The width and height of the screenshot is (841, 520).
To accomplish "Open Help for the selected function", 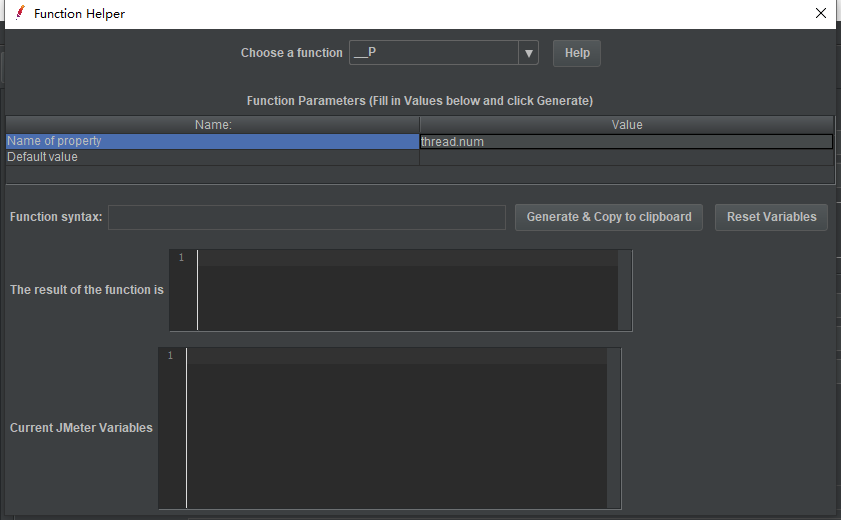I will click(577, 53).
